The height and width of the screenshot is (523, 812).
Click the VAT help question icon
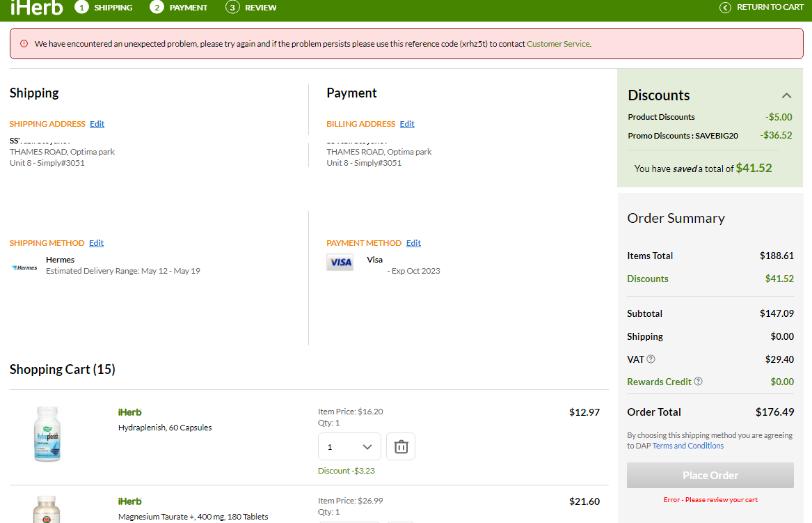651,359
